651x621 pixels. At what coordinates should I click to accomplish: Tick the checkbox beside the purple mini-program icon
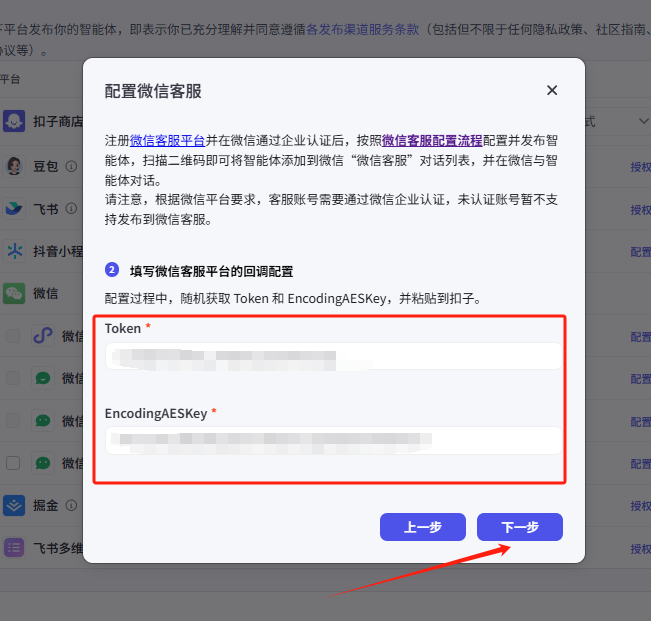pyautogui.click(x=13, y=336)
